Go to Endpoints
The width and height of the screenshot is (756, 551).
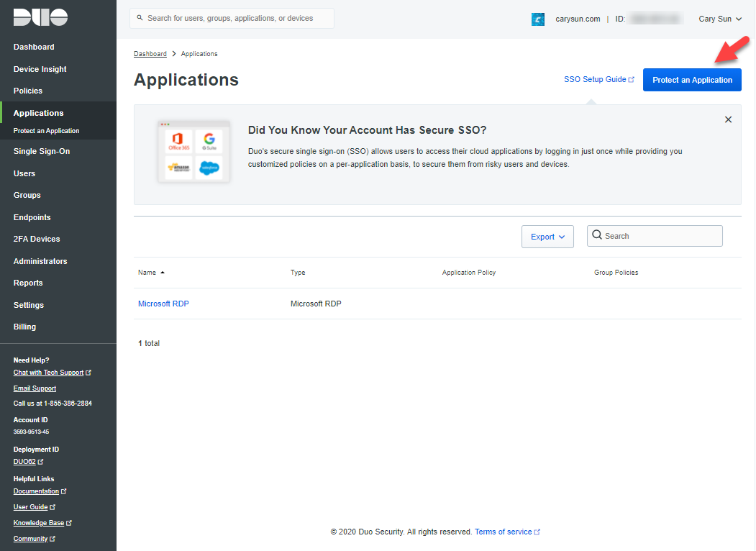pos(32,217)
